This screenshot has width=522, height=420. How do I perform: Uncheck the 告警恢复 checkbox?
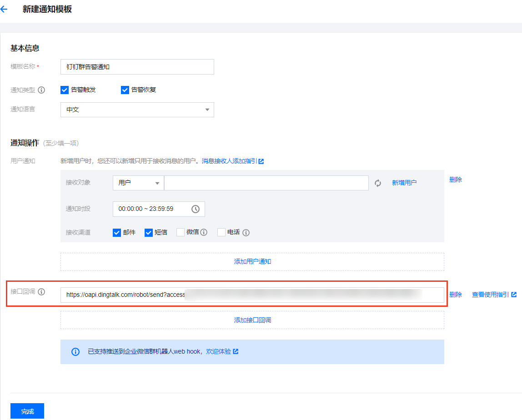(x=125, y=90)
